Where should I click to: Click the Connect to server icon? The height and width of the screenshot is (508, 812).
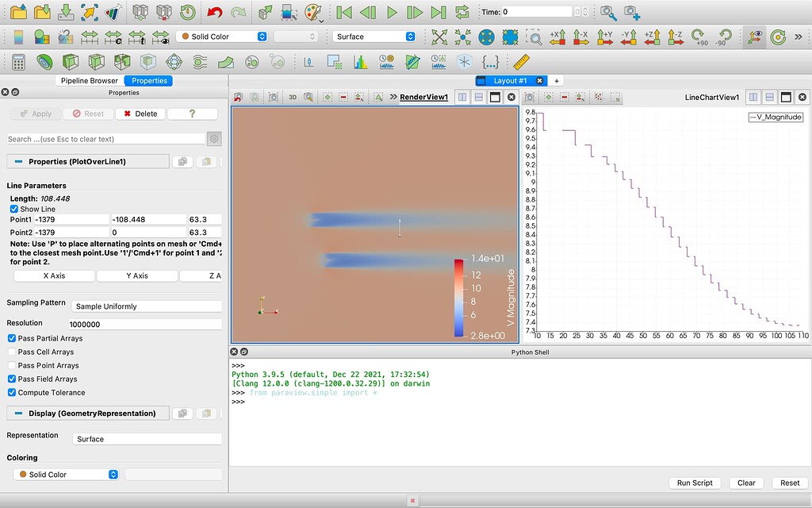coord(140,11)
